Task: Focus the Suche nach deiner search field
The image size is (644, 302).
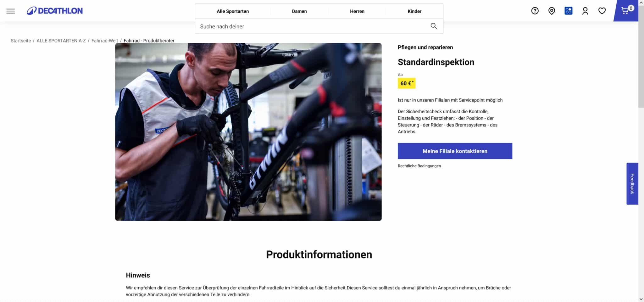Action: point(313,26)
